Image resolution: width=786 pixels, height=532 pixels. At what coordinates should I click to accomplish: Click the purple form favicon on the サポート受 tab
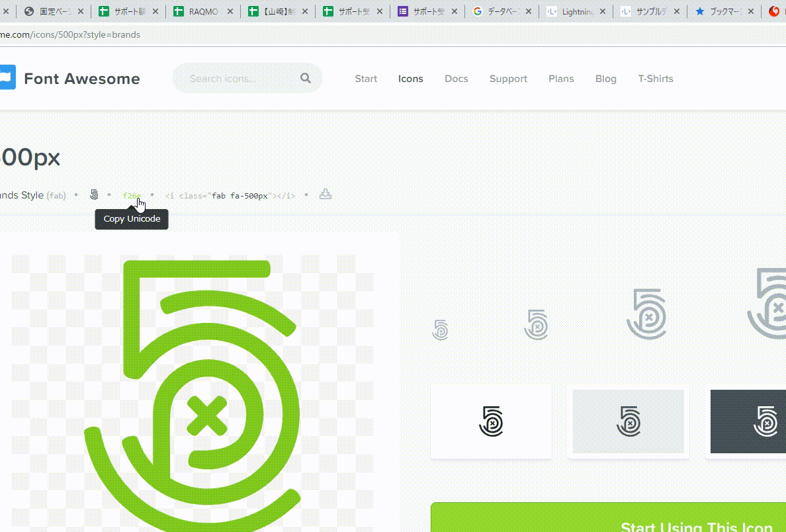[x=403, y=11]
